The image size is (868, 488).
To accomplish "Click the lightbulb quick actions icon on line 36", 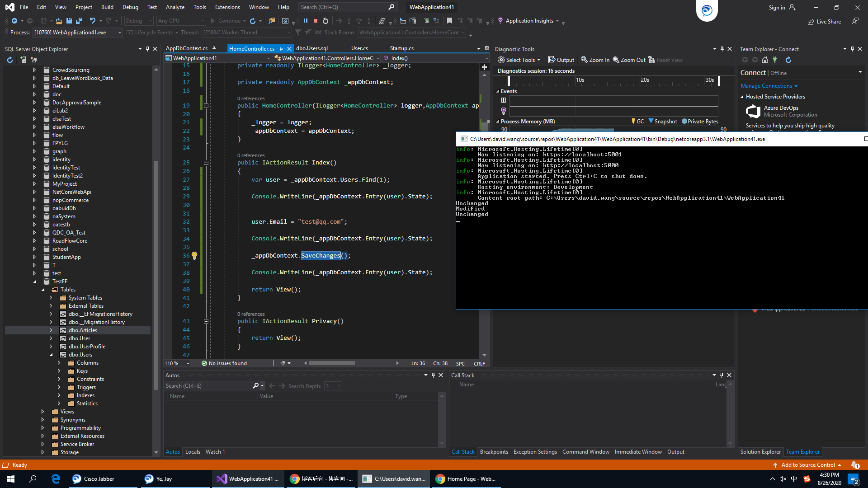I will pos(194,255).
